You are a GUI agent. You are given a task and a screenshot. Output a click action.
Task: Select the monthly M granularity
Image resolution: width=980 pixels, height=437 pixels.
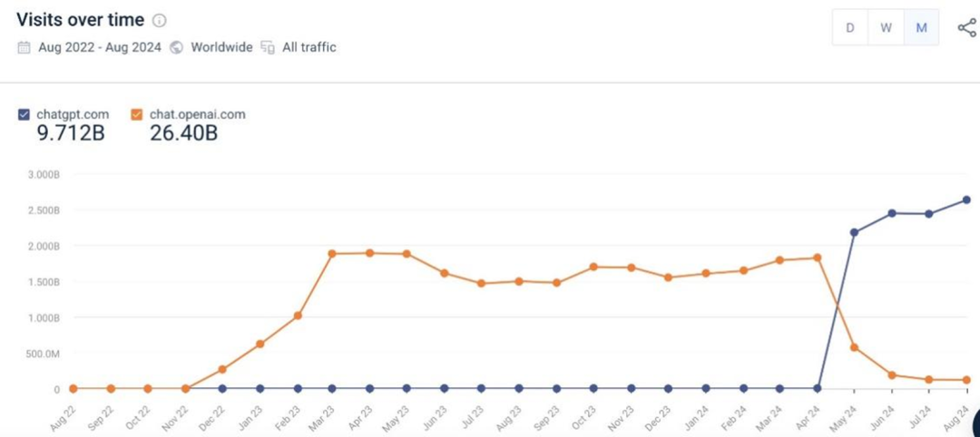click(x=921, y=27)
